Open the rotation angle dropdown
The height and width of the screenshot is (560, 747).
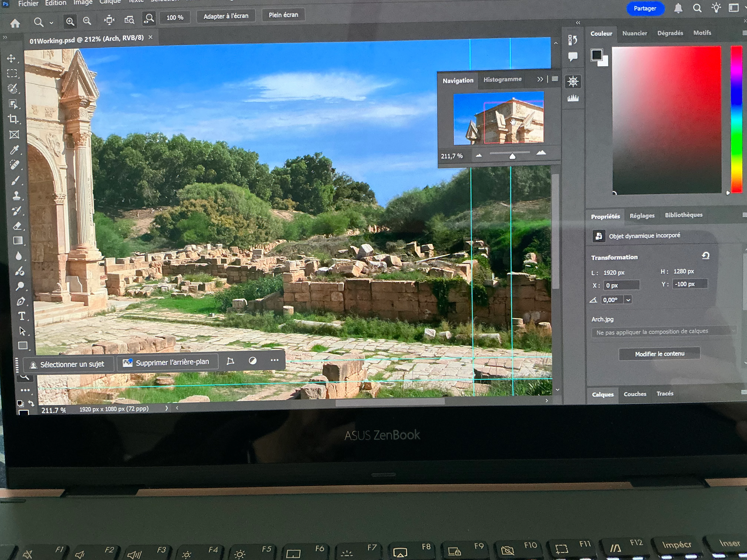tap(628, 300)
